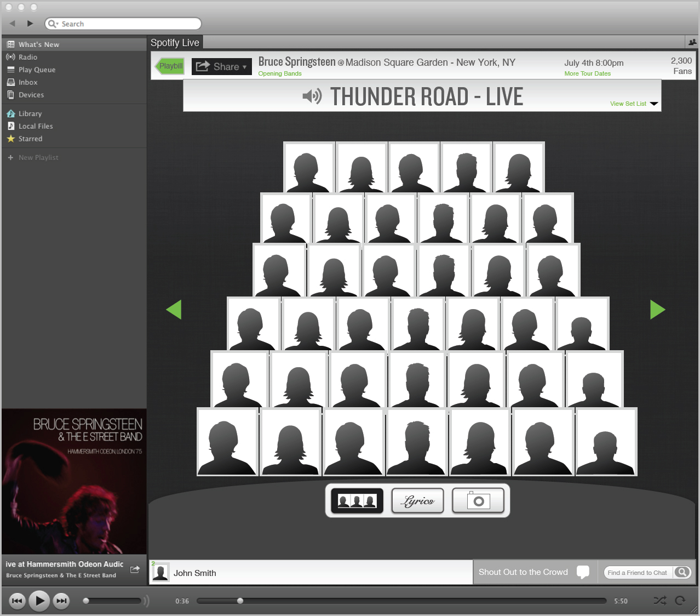Viewport: 700px width, 616px height.
Task: Click the volume speaker waves icon
Action: click(146, 601)
